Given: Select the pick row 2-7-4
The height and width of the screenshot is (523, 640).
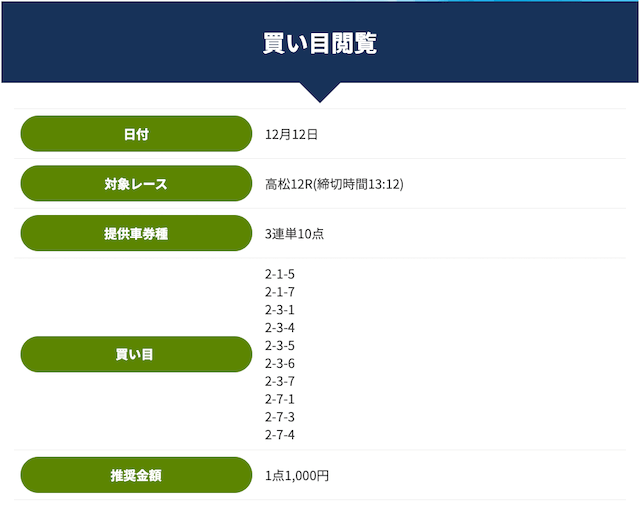Looking at the screenshot, I should coord(280,435).
